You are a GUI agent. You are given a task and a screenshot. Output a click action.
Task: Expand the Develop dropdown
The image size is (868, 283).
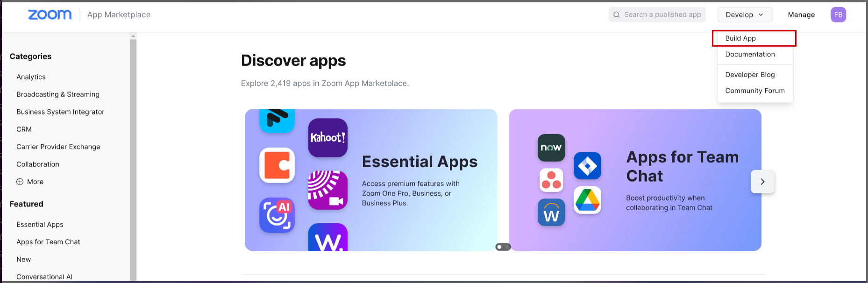pyautogui.click(x=745, y=14)
